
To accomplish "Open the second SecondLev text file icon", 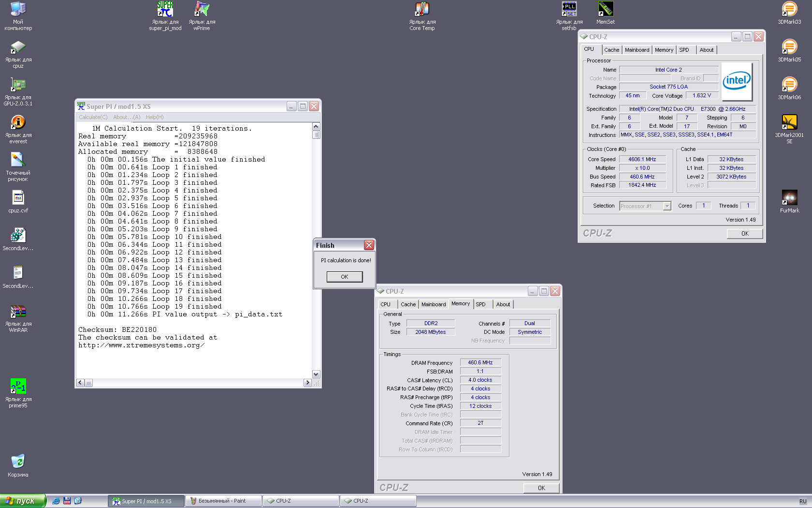I will coord(18,277).
